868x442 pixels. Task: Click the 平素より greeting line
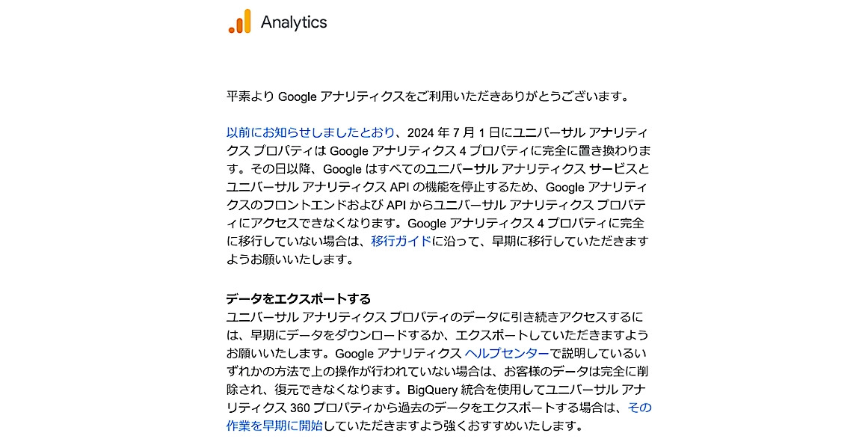[x=428, y=96]
